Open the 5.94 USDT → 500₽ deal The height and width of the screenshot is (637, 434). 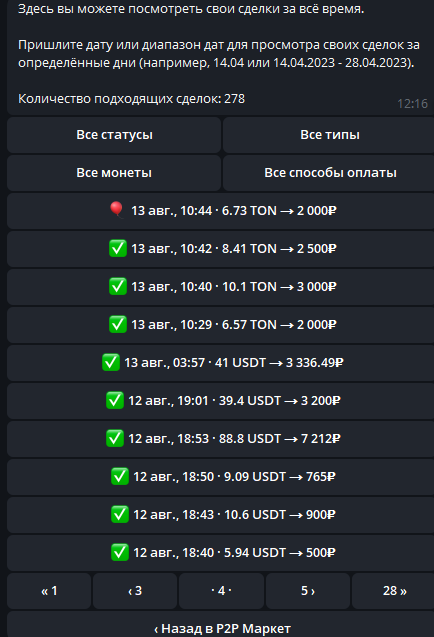pos(221,553)
